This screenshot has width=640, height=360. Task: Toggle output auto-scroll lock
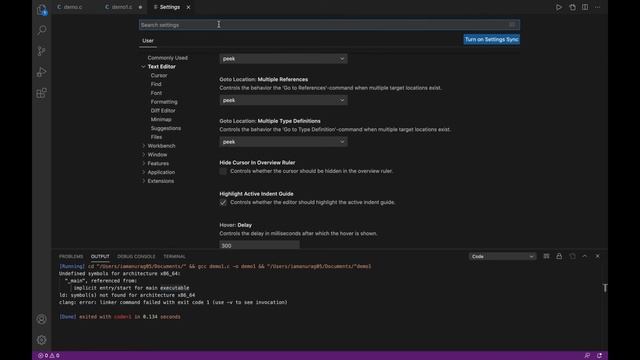point(559,256)
